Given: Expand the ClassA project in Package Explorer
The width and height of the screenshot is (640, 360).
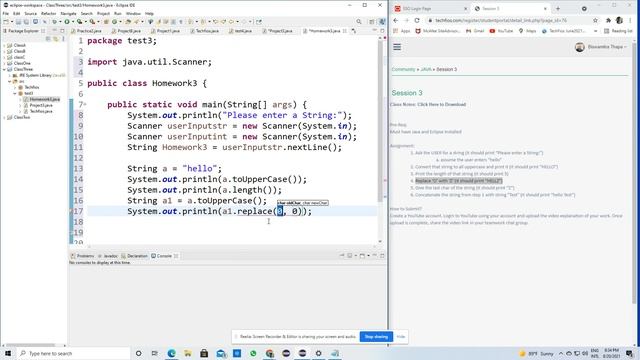Looking at the screenshot, I should (4, 45).
